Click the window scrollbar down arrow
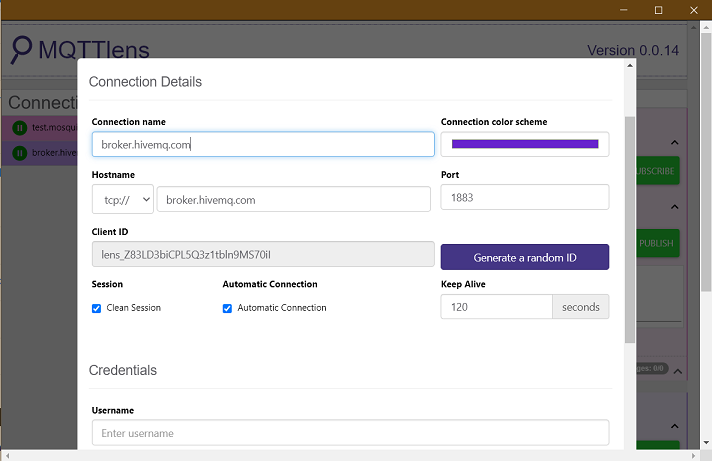The image size is (712, 461). [706, 442]
